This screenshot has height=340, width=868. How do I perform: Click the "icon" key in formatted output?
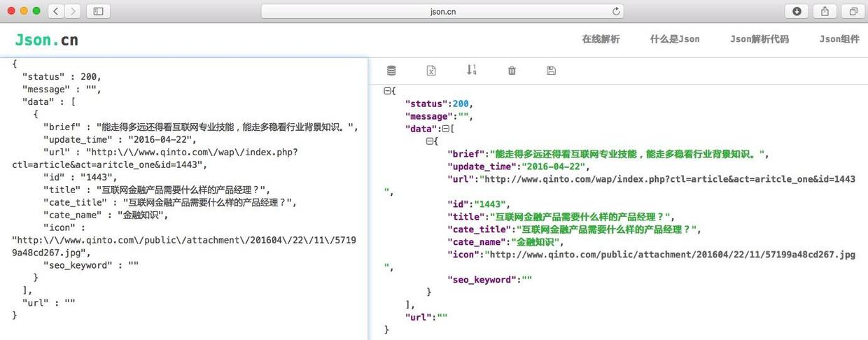tap(463, 255)
